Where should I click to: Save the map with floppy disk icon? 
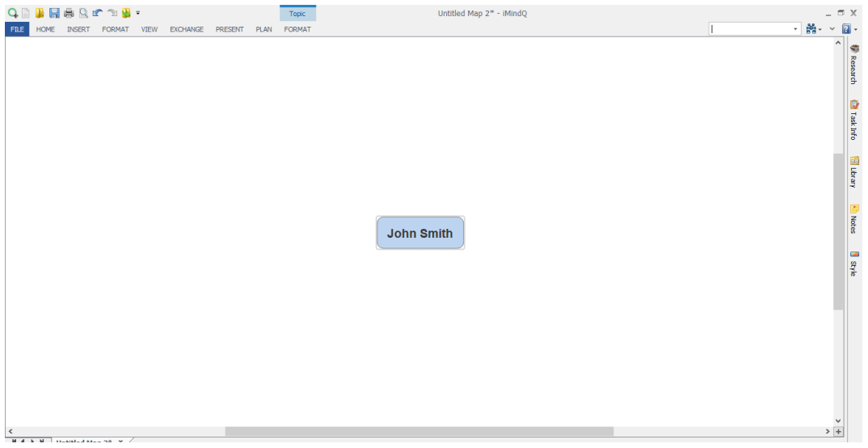coord(54,13)
